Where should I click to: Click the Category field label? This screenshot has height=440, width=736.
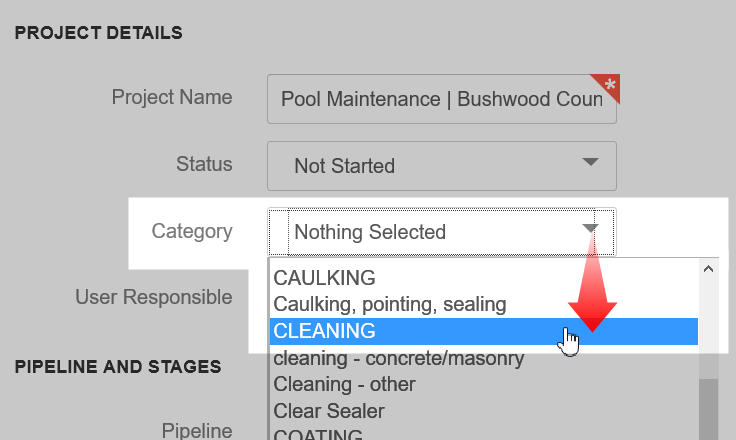click(192, 231)
